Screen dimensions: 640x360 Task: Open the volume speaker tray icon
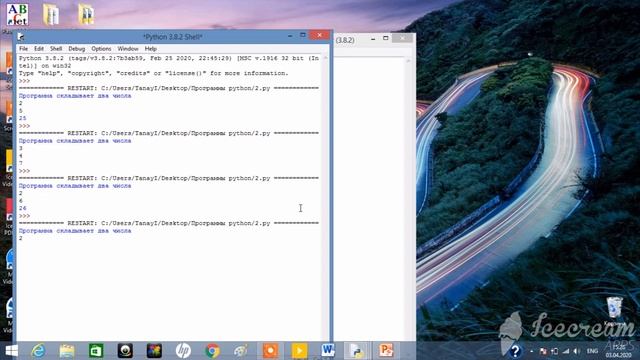pos(577,351)
